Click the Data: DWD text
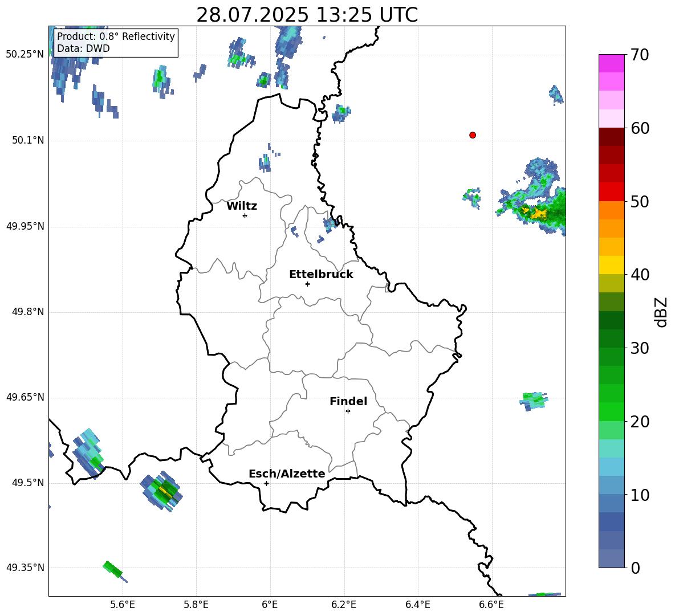The height and width of the screenshot is (616, 675). 83,48
